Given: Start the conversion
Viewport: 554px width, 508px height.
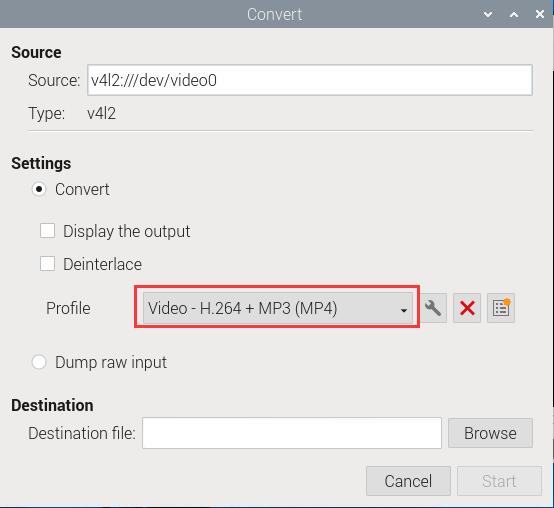Looking at the screenshot, I should click(499, 481).
